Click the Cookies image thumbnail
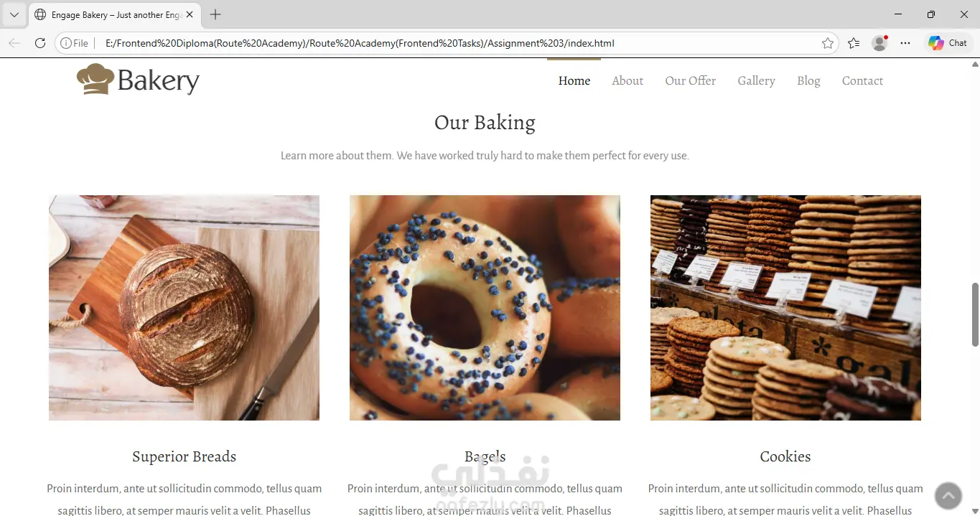This screenshot has width=980, height=516. (785, 308)
